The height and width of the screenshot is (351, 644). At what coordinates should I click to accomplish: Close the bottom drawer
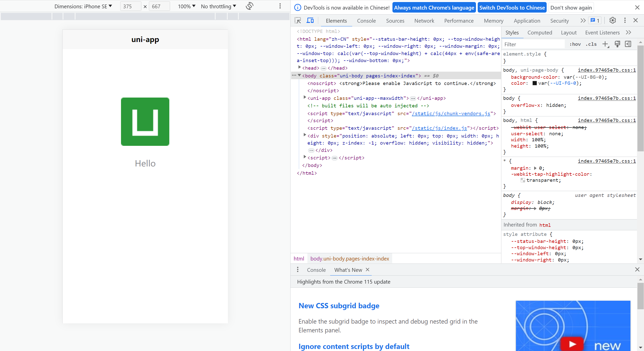pos(637,270)
